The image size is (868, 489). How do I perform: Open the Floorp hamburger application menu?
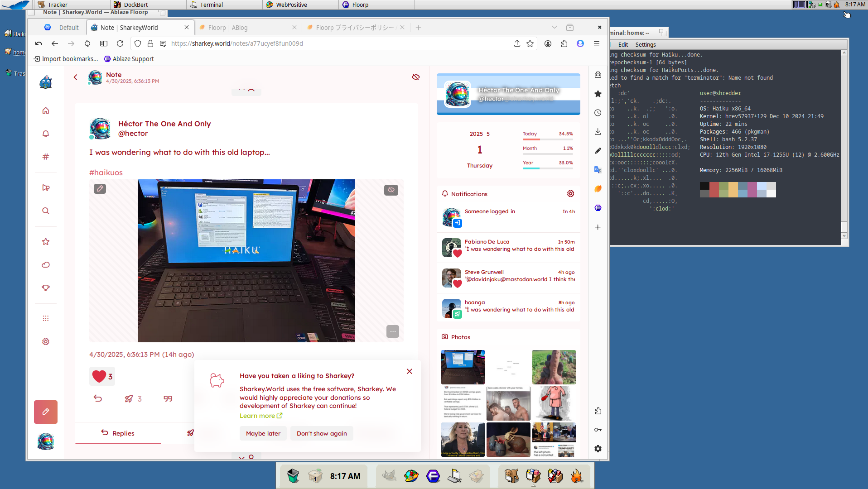coord(597,43)
